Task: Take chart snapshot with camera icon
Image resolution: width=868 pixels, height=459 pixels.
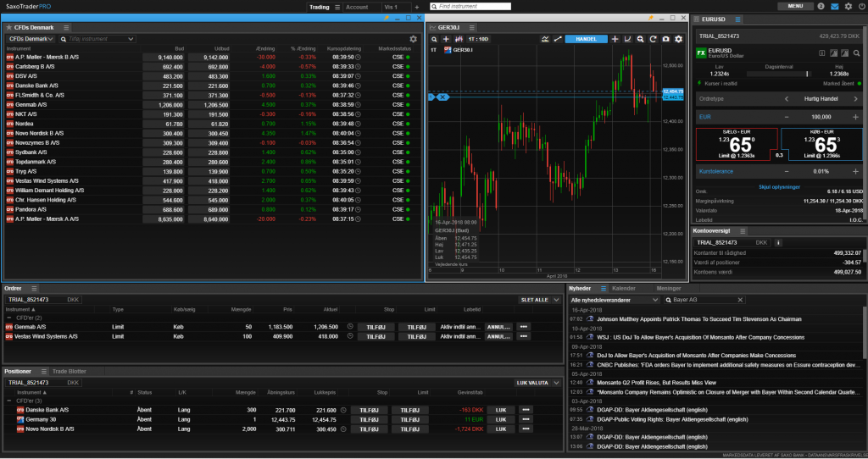Action: 666,39
